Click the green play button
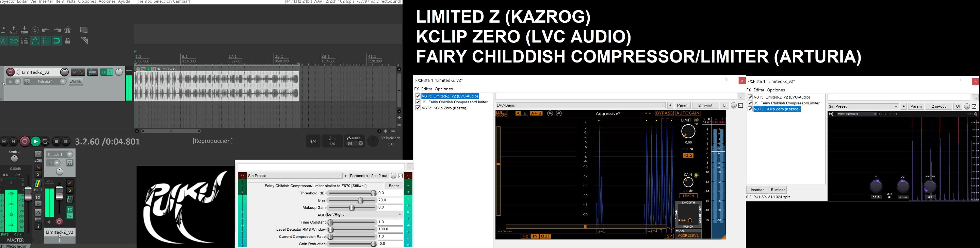 point(35,141)
